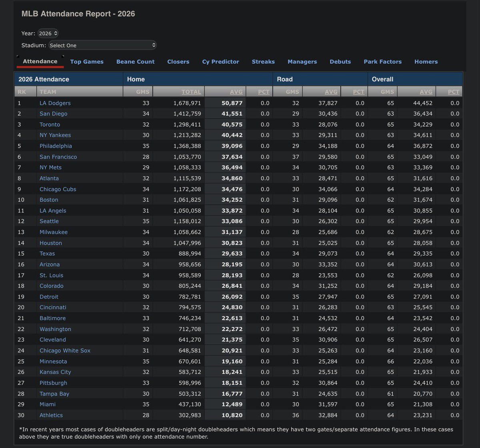480x448 pixels.
Task: Sort by Home TOTAL column header
Action: coord(191,92)
